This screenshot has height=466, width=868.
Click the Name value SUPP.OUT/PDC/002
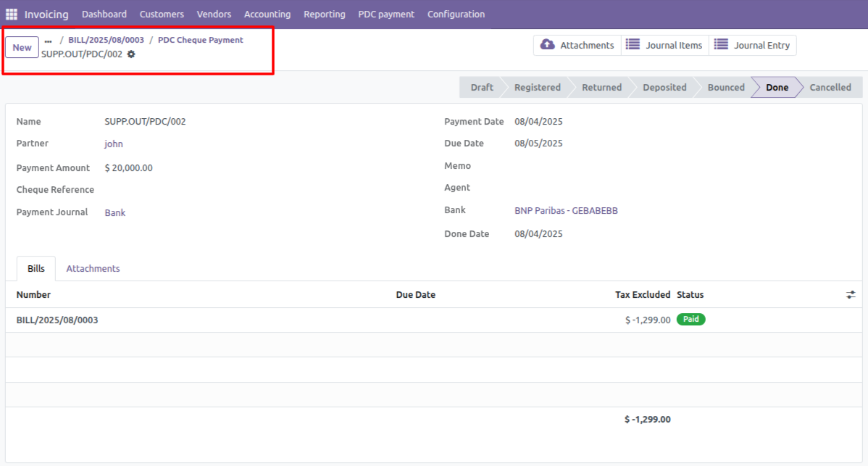(145, 122)
